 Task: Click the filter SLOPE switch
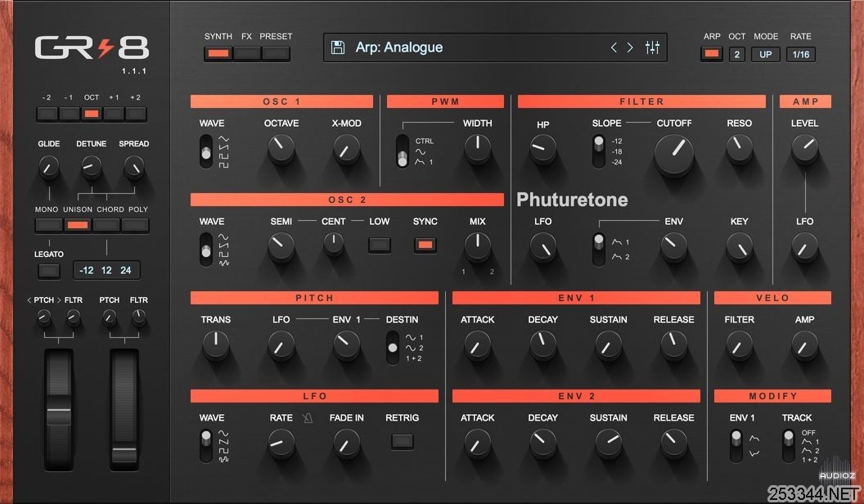click(598, 151)
